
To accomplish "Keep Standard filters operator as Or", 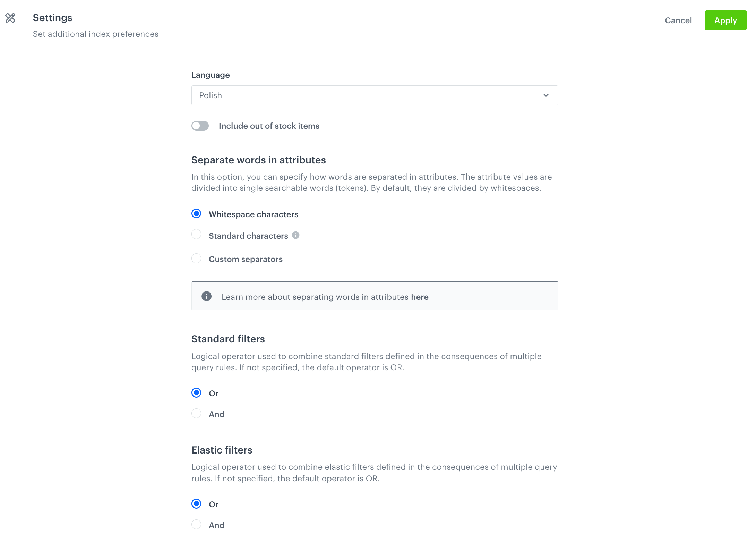I will pos(196,392).
